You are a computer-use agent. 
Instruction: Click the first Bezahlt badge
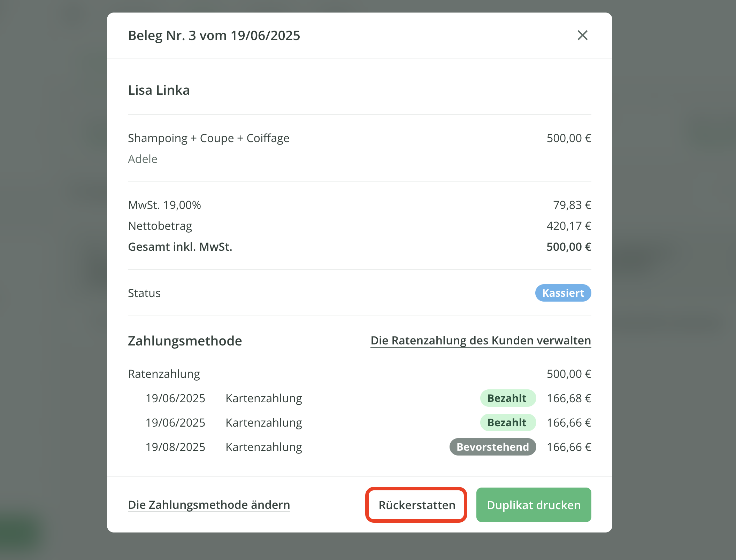point(507,398)
